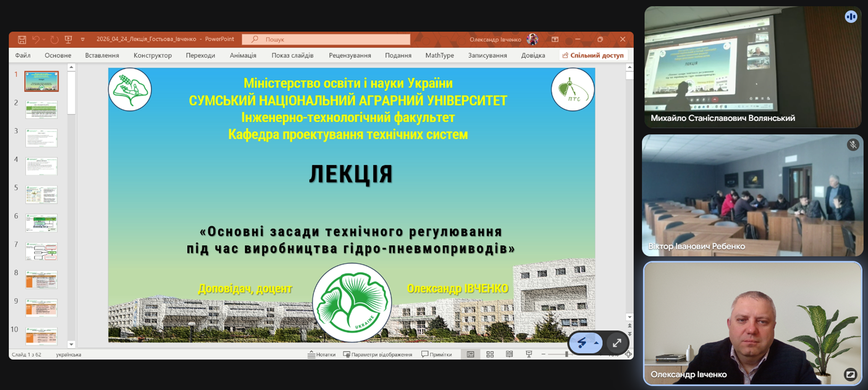Expand the shared screen to fullscreen
The image size is (868, 390).
616,343
